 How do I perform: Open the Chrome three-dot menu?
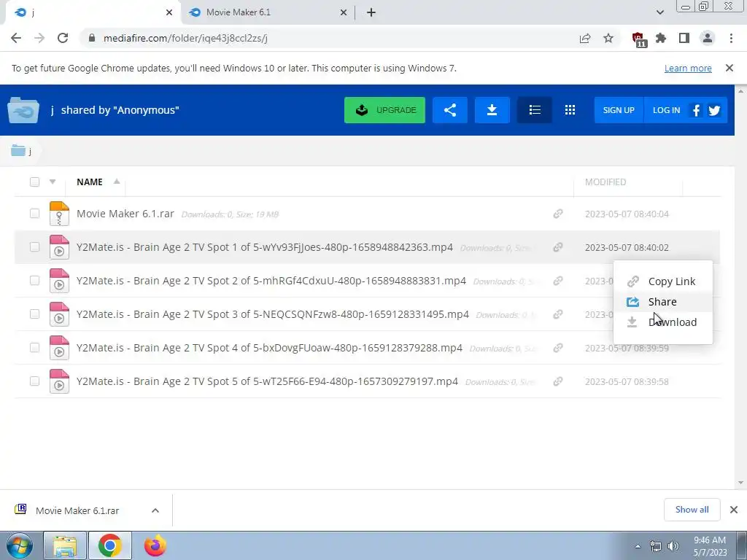tap(731, 38)
